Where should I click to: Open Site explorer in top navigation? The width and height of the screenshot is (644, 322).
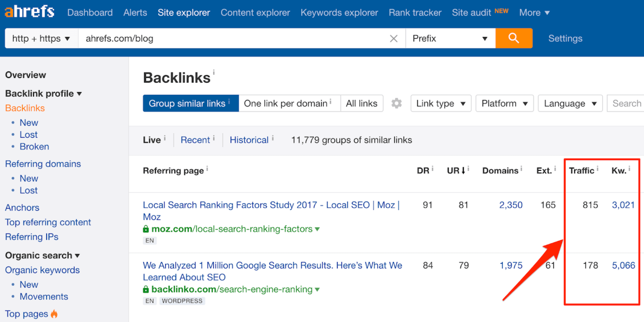[x=184, y=12]
